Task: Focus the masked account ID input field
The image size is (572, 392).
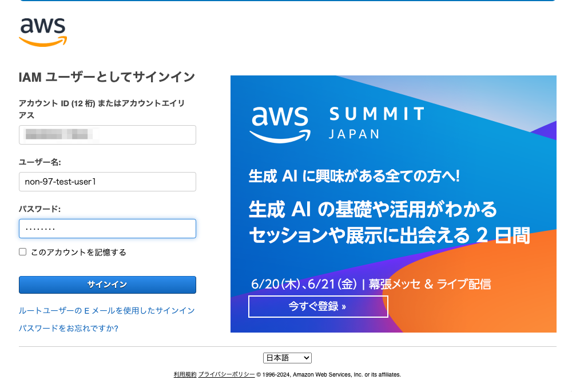Action: pos(107,134)
